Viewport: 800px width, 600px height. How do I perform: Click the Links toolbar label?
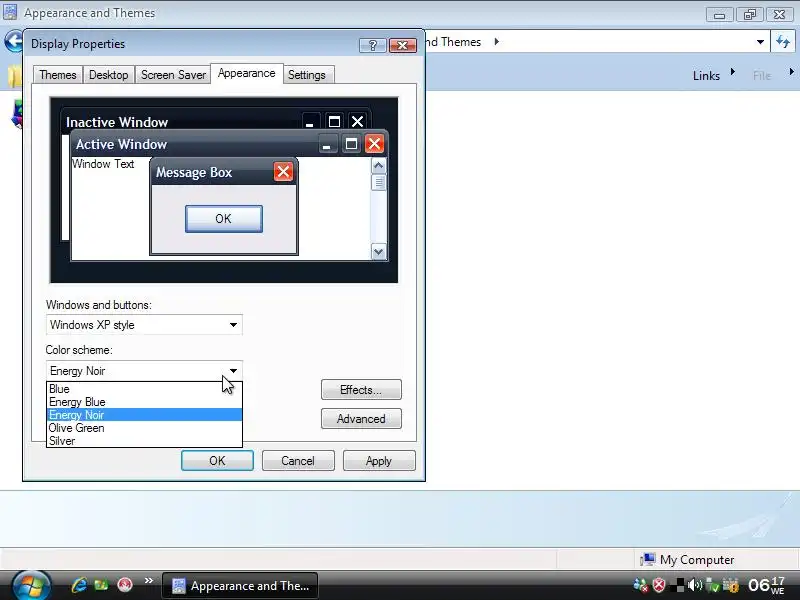[x=706, y=76]
